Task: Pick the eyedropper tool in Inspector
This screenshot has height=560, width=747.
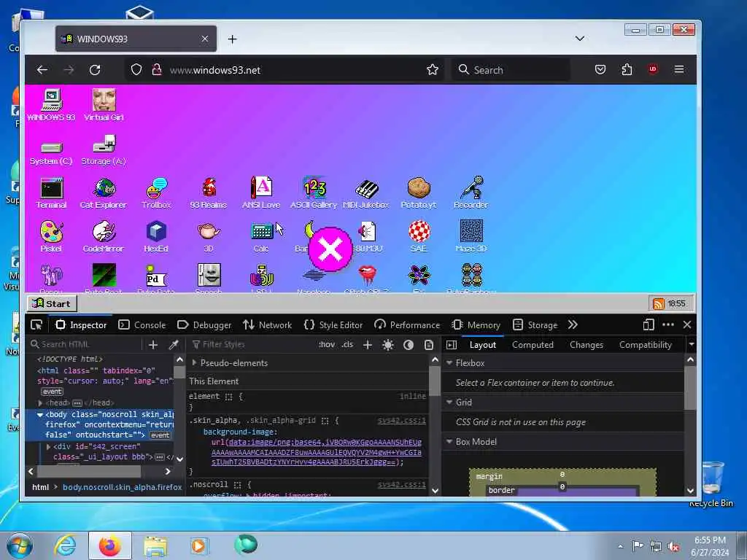Action: click(x=174, y=344)
